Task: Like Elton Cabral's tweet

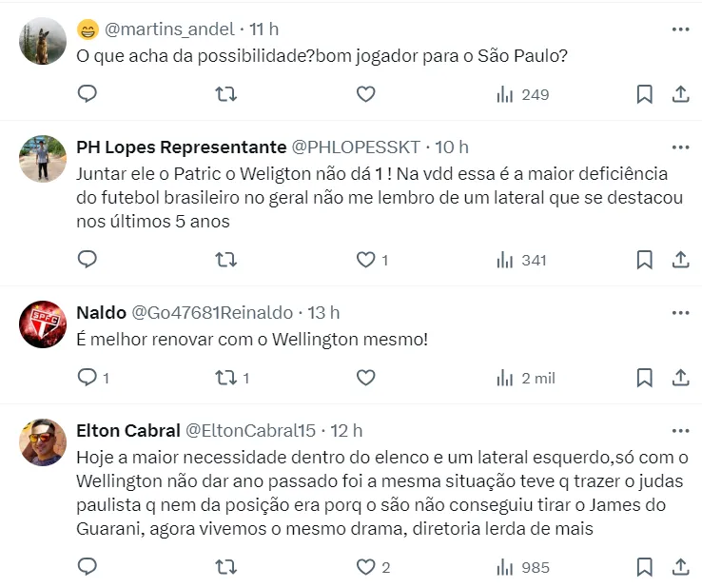Action: [x=365, y=567]
